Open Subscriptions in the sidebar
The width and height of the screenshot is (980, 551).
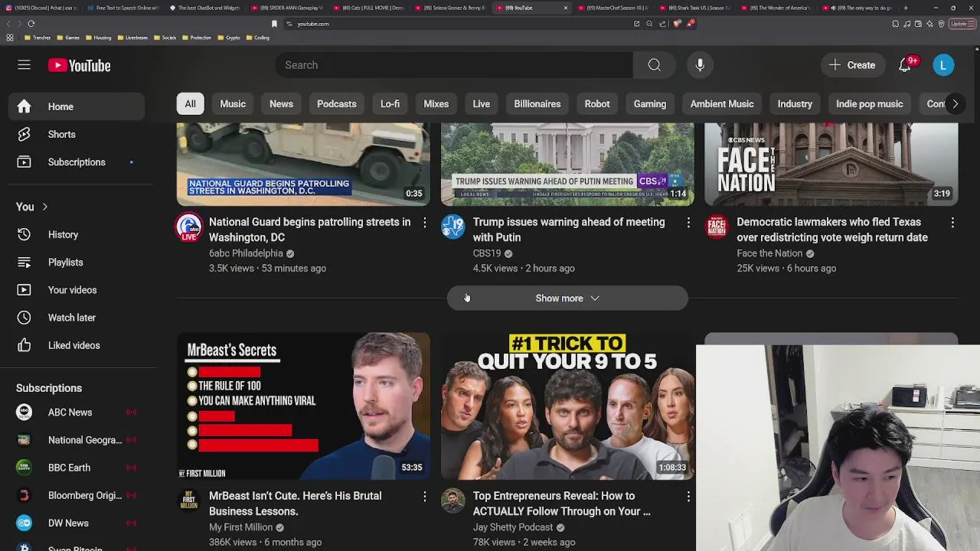tap(77, 162)
